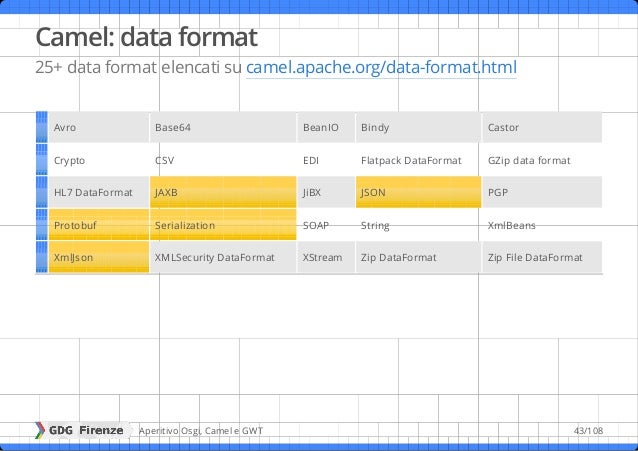The image size is (638, 451).
Task: Click the 43/108 slide number
Action: click(x=588, y=431)
